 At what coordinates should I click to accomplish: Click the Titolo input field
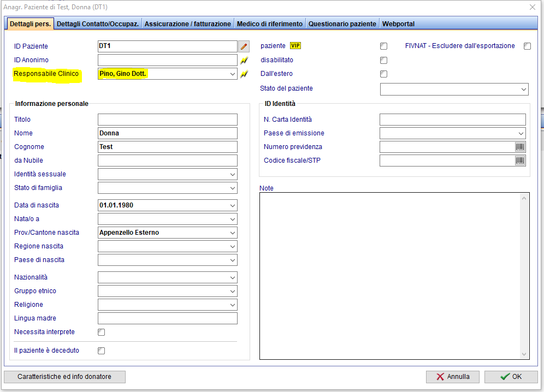[168, 120]
